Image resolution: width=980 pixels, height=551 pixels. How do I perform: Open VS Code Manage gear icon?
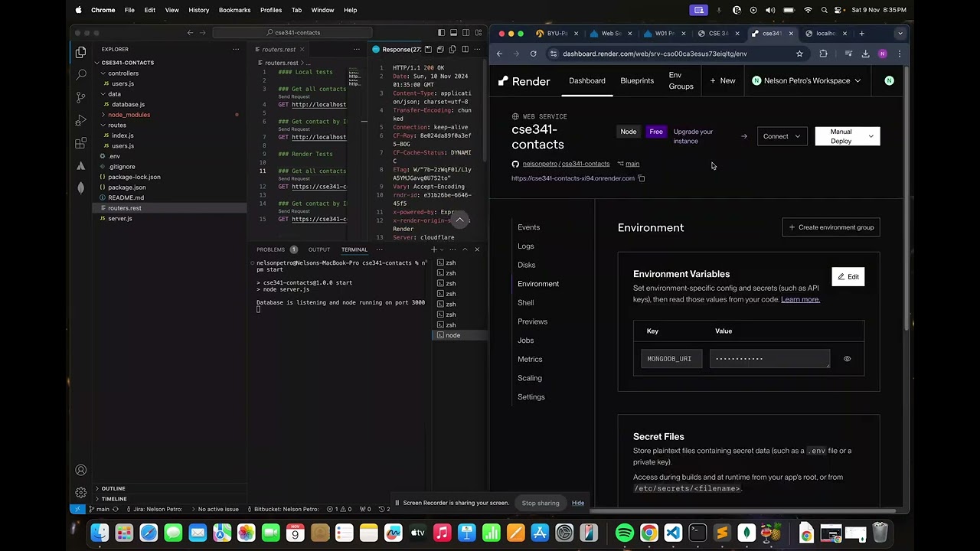point(81,492)
